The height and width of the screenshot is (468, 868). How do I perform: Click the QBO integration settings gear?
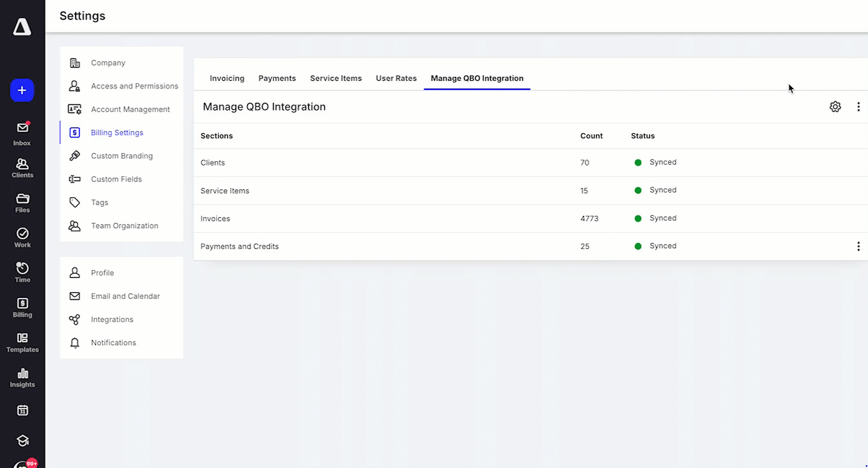[835, 107]
